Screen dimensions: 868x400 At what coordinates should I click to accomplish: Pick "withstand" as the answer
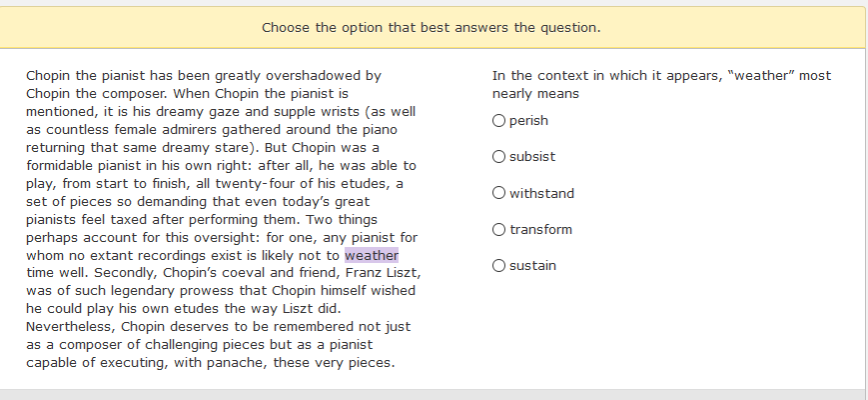[x=498, y=193]
